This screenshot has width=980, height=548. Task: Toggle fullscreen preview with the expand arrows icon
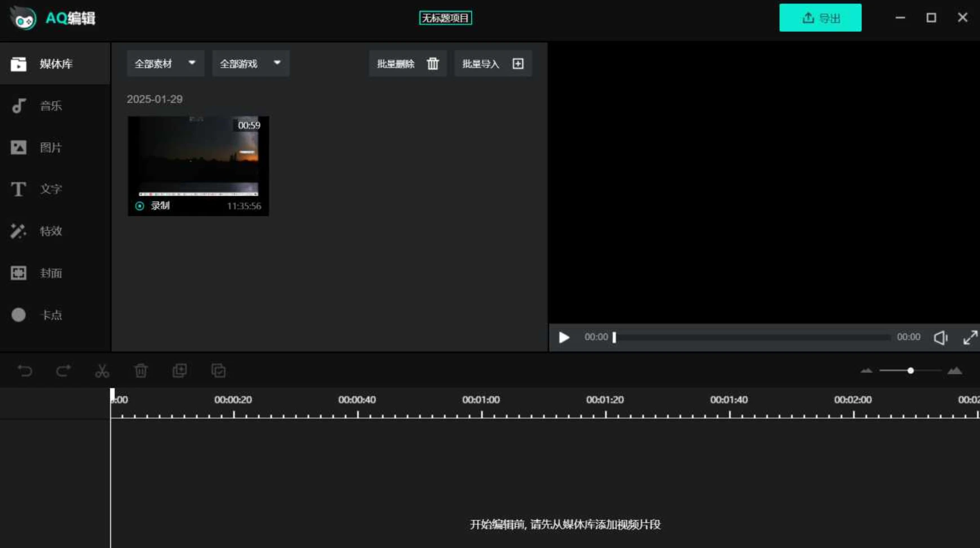[971, 337]
